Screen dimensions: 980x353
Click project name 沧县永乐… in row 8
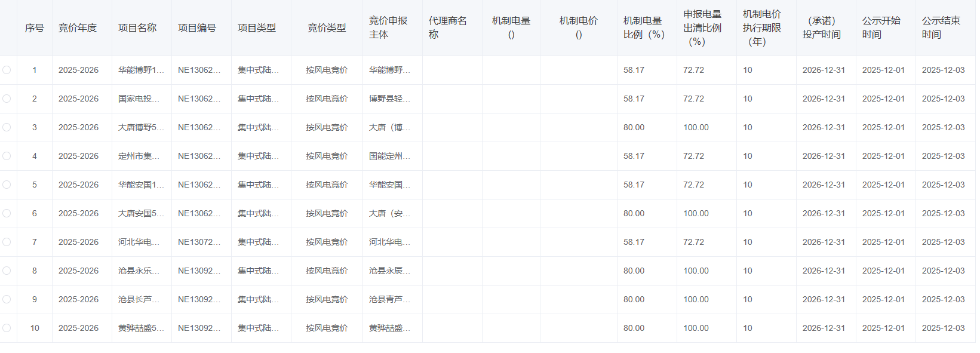pyautogui.click(x=139, y=271)
